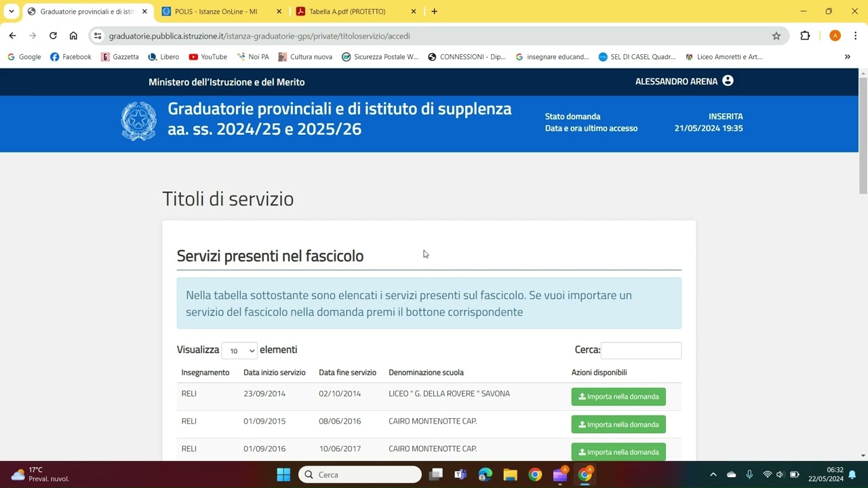Screen dimensions: 868x488
Task: Open the clock showing 06:32 22/05/2024
Action: 826,474
